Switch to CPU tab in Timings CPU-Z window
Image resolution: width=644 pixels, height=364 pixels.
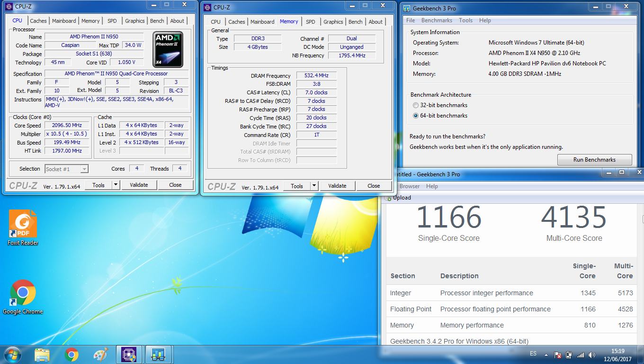(215, 22)
